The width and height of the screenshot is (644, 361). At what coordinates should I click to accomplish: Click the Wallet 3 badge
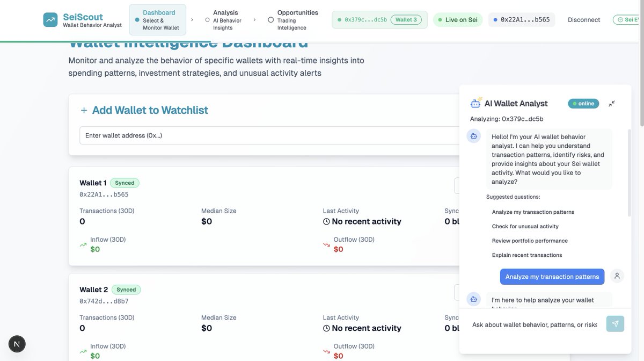406,20
